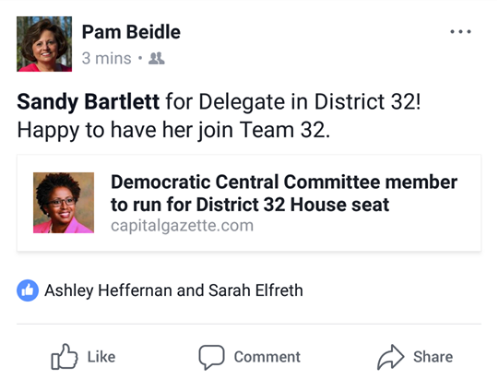Image resolution: width=497 pixels, height=389 pixels.
Task: Open Pam Beidle's profile name link
Action: click(x=131, y=32)
